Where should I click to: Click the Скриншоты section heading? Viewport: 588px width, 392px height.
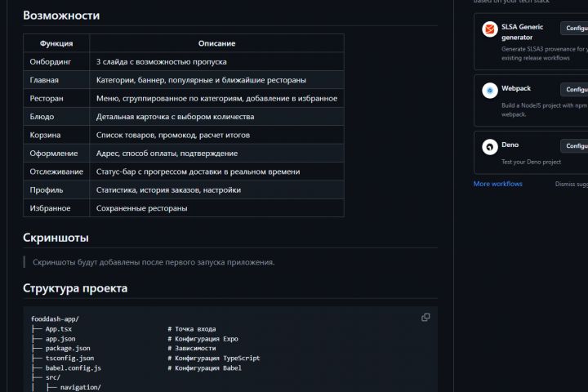[56, 238]
